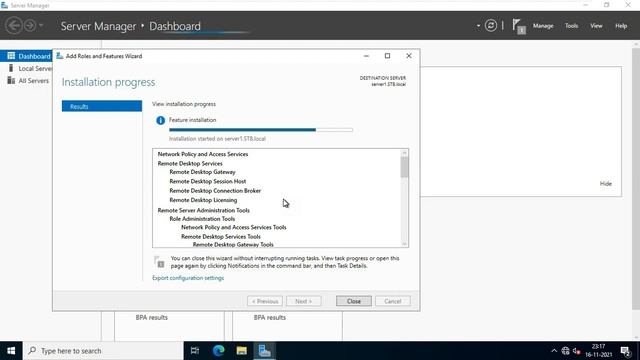The height and width of the screenshot is (360, 640).
Task: Launch Microsoft Edge from taskbar
Action: [x=218, y=351]
